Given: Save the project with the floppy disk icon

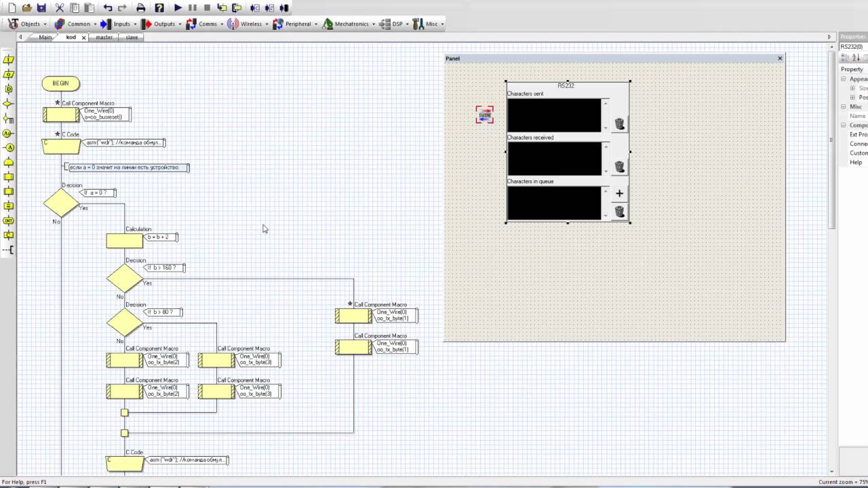Looking at the screenshot, I should point(41,8).
